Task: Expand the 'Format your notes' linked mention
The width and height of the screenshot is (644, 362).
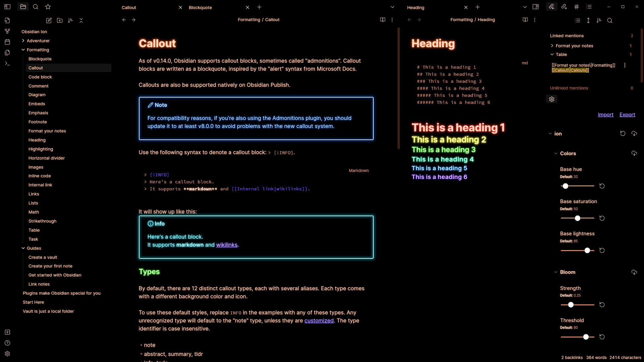Action: [552, 46]
